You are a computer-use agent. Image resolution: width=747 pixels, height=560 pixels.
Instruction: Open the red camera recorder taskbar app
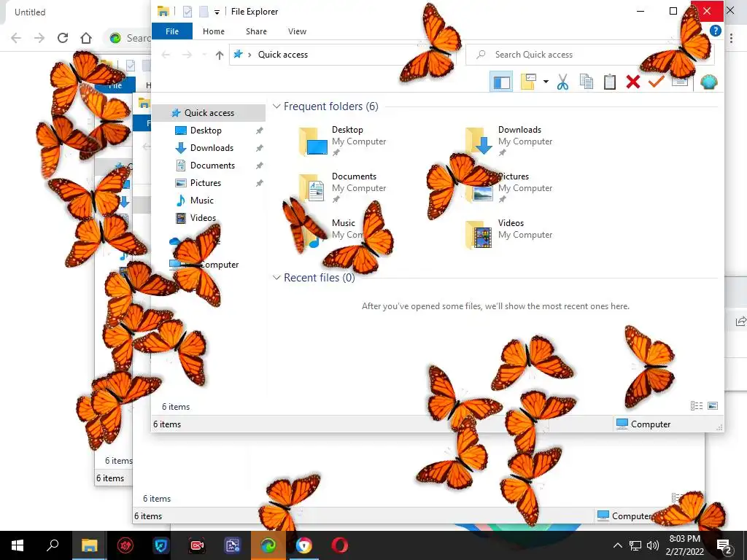click(197, 545)
